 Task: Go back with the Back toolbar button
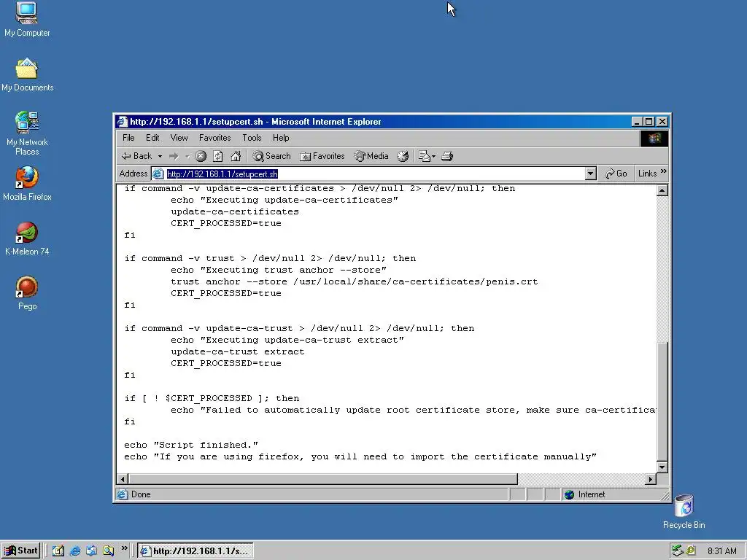click(136, 156)
